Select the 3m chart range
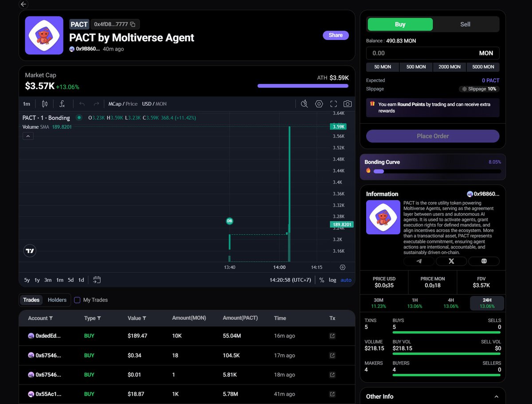 (x=48, y=280)
